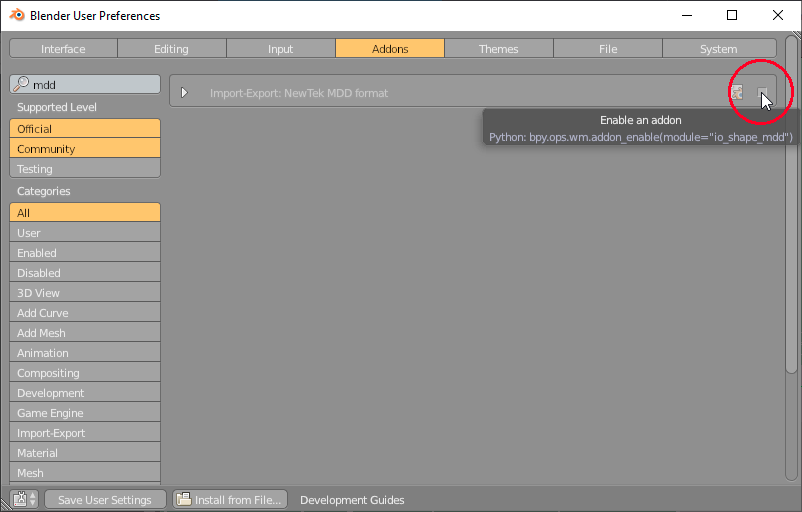Enable the Testing support level filter
The height and width of the screenshot is (512, 802).
pyautogui.click(x=85, y=169)
